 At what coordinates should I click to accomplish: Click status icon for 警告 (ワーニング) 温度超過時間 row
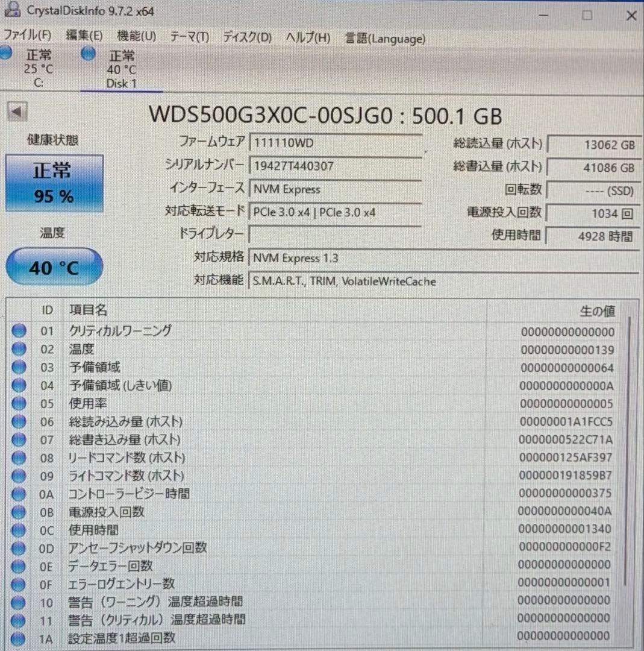[18, 602]
